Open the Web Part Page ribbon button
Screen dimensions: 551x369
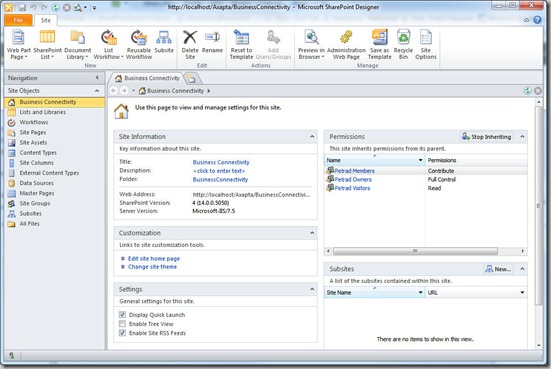click(x=19, y=45)
